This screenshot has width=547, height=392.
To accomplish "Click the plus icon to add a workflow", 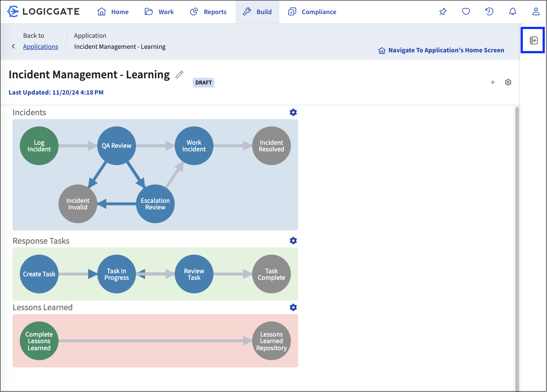I will pos(493,82).
